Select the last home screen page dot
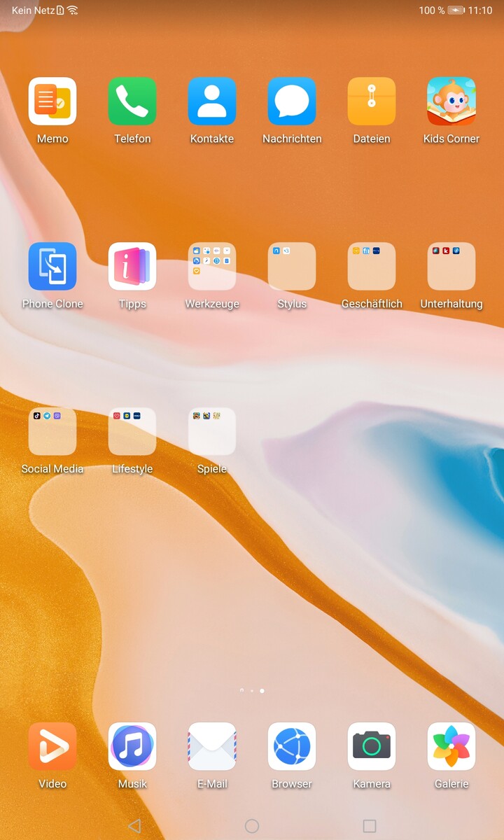504x840 pixels. 262,691
